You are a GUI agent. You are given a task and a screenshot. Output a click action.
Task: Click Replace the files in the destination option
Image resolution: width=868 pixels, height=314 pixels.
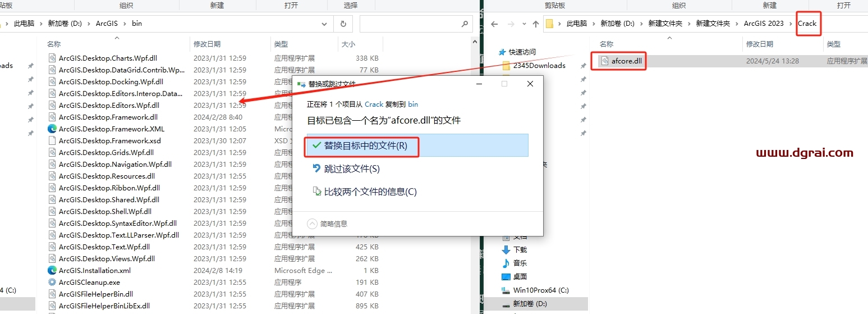[x=416, y=145]
